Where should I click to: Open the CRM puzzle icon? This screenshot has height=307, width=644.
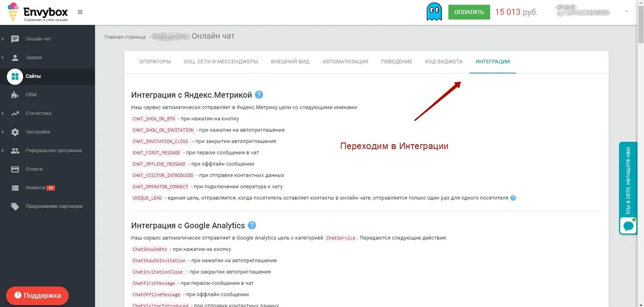pyautogui.click(x=15, y=95)
